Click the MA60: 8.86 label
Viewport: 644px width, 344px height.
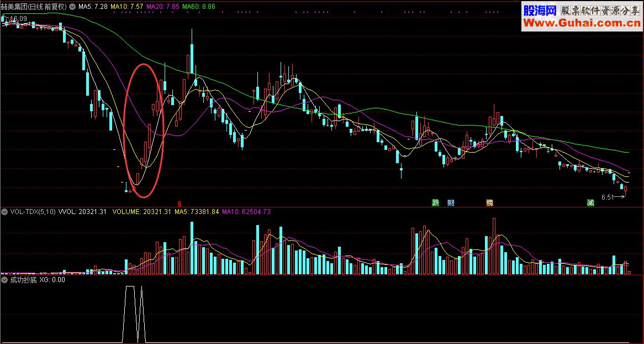pos(198,7)
